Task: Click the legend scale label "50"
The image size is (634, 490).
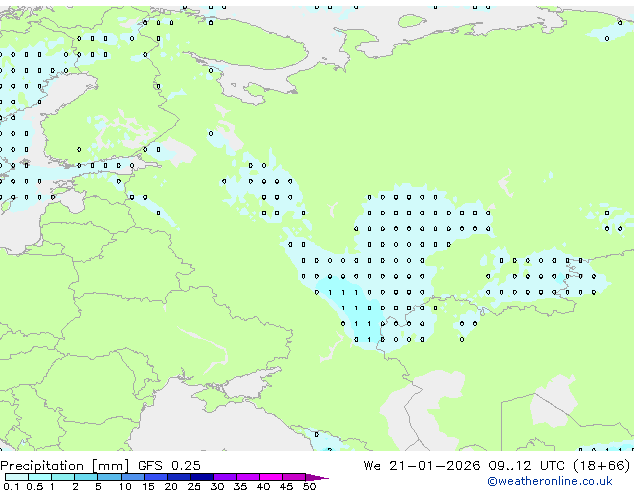Action: [x=309, y=486]
